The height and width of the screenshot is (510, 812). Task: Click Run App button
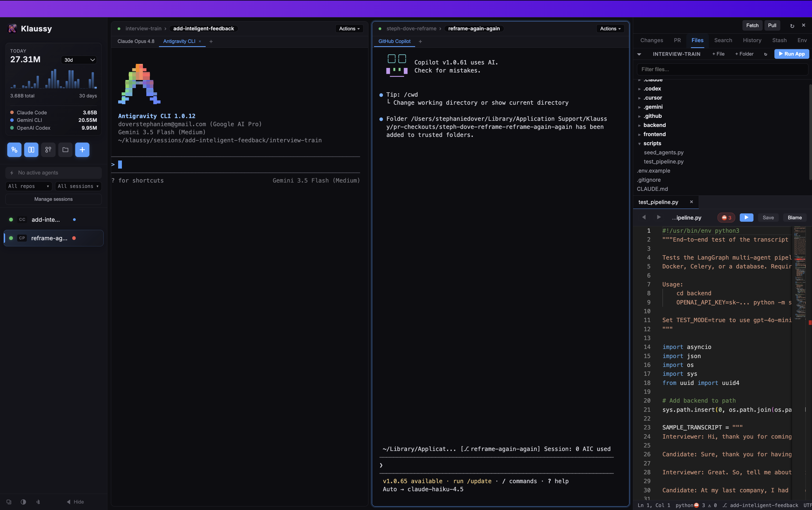(x=791, y=54)
